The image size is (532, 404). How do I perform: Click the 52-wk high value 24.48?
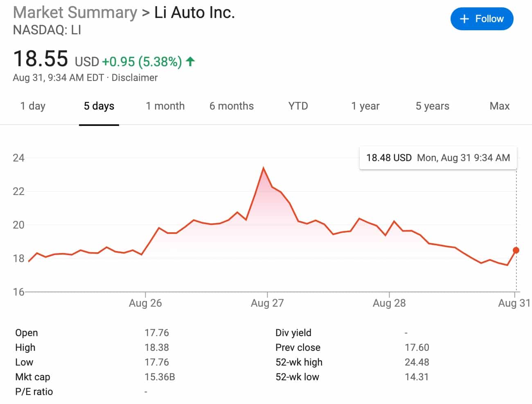click(x=417, y=362)
